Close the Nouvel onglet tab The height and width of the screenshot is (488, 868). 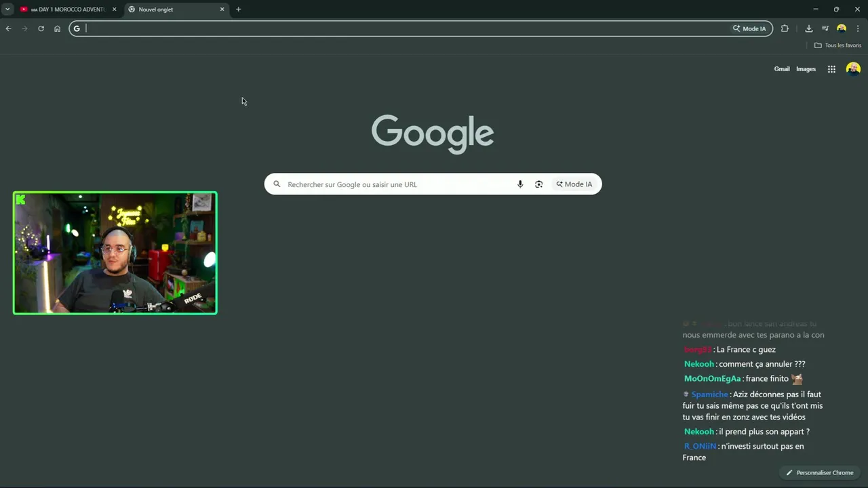click(x=222, y=9)
